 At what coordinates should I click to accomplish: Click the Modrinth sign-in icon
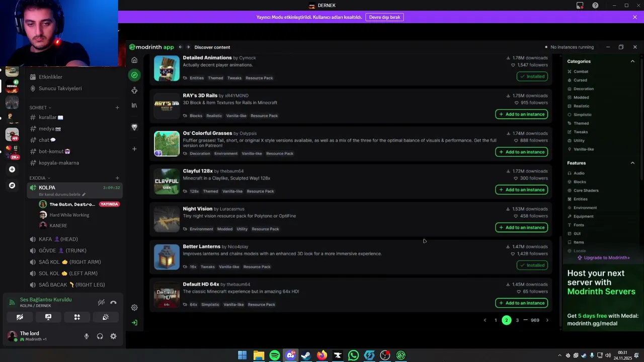click(134, 323)
